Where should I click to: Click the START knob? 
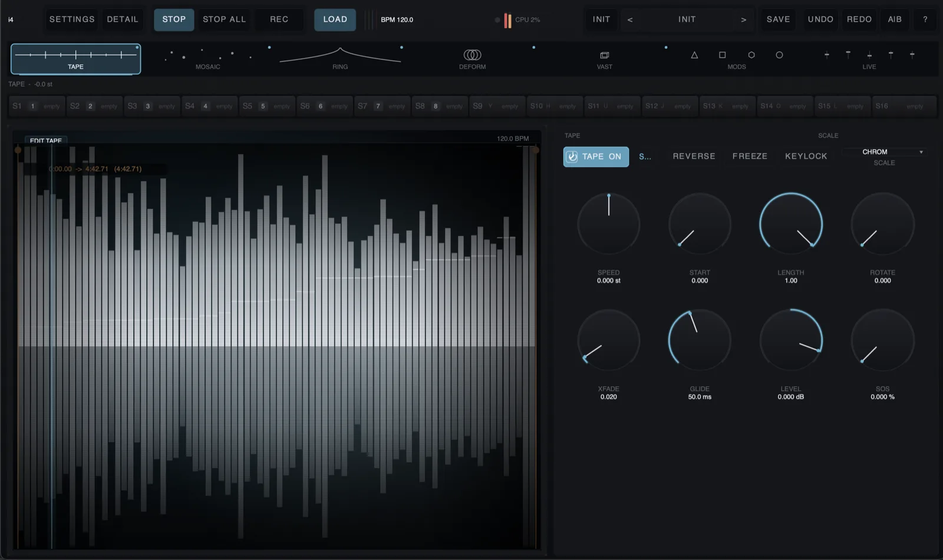pyautogui.click(x=700, y=224)
